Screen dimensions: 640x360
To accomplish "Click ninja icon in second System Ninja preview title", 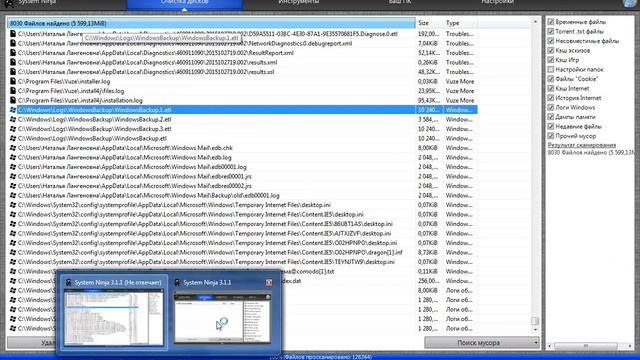I will point(177,282).
